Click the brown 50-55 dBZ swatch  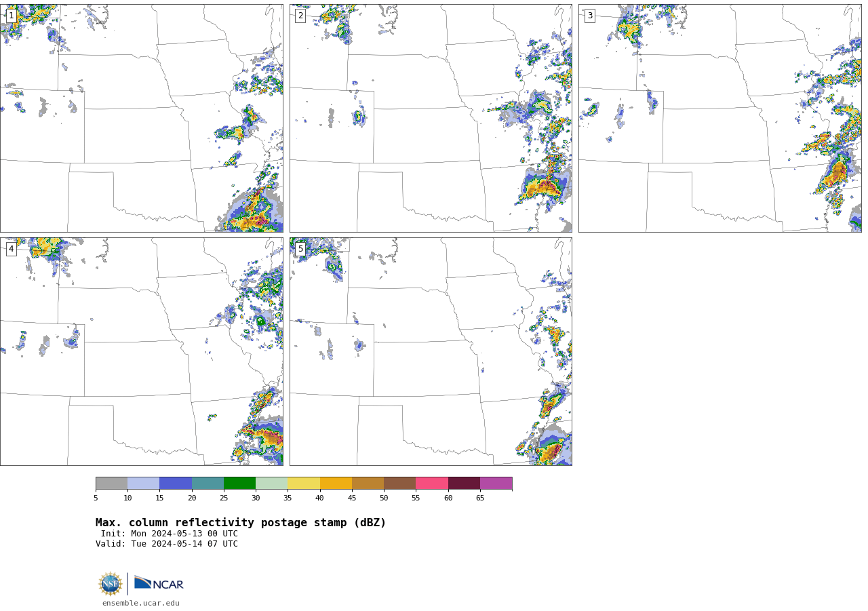click(x=400, y=483)
